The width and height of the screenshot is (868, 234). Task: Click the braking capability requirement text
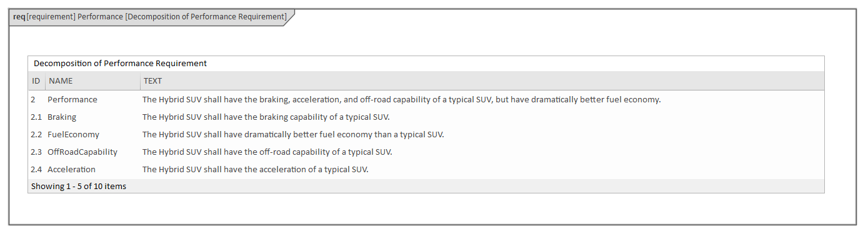point(266,117)
